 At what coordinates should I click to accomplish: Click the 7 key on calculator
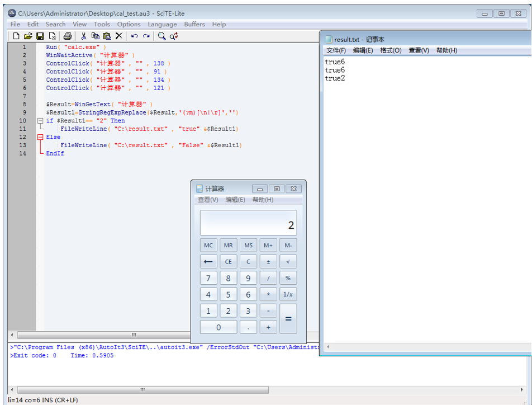point(208,278)
